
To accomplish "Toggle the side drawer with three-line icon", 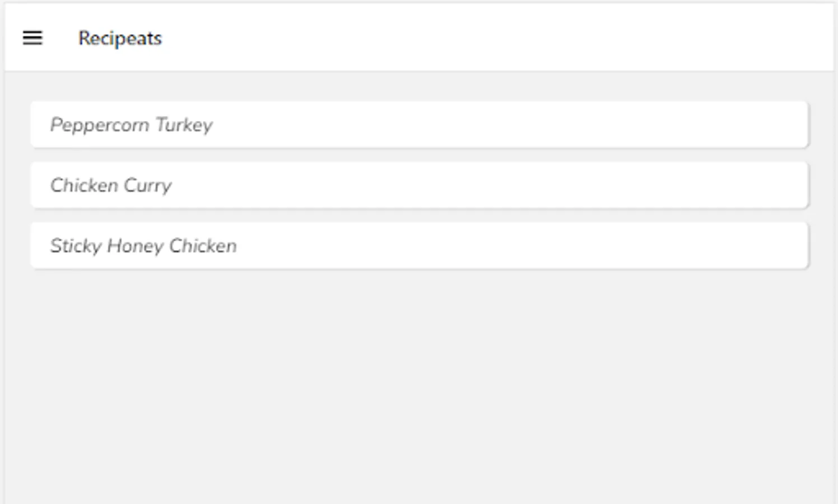I will click(x=32, y=38).
